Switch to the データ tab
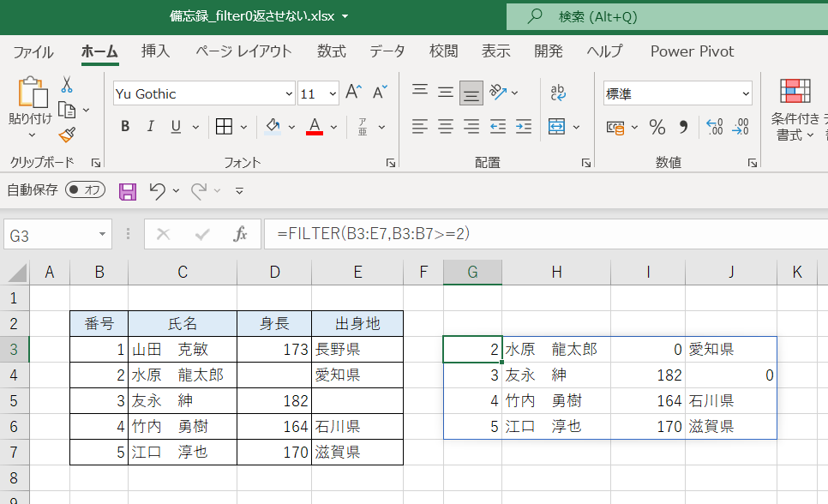 pos(387,51)
